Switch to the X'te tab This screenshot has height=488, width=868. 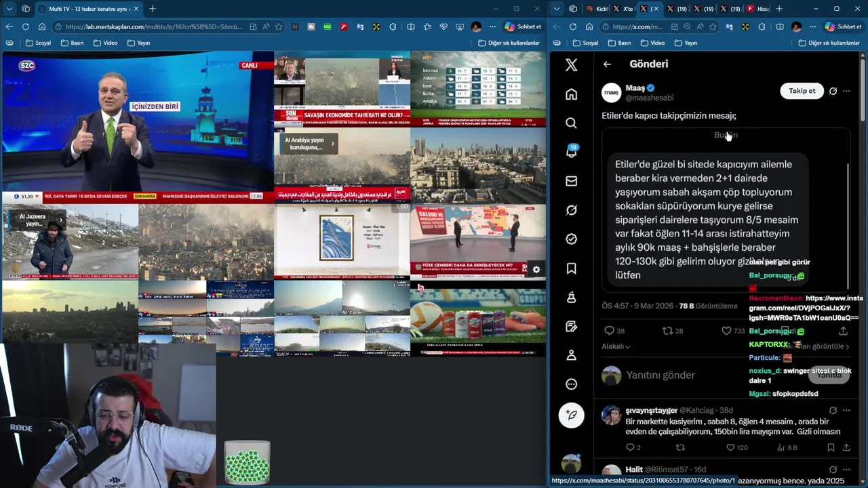tap(623, 9)
